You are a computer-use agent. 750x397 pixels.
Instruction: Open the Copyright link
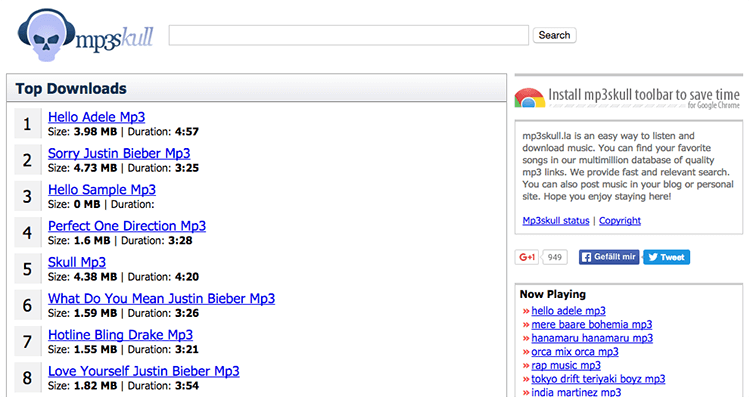(620, 221)
